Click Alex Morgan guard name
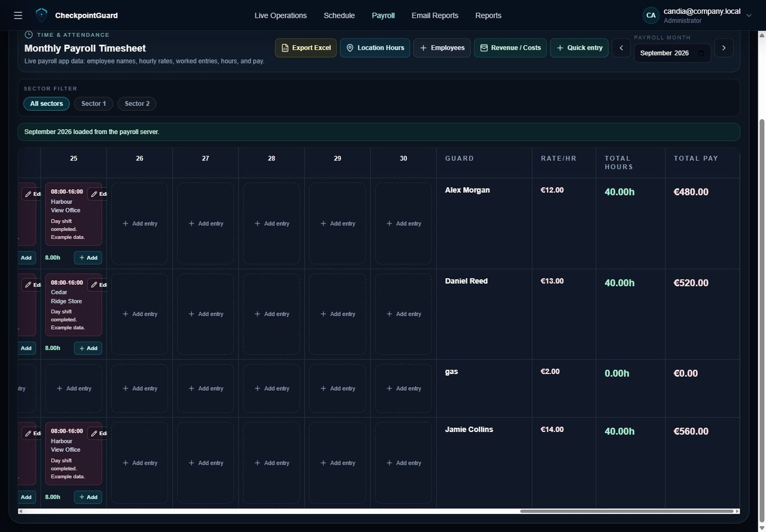Image resolution: width=766 pixels, height=532 pixels. tap(467, 190)
